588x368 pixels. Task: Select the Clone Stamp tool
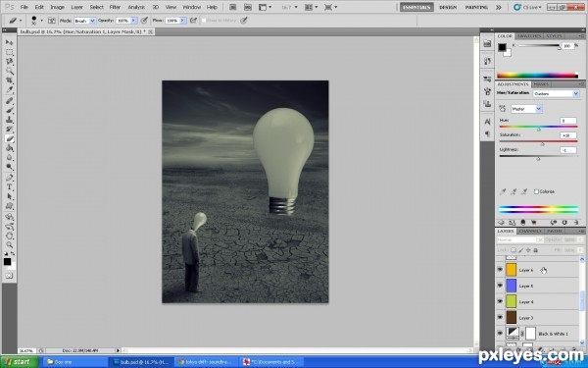tap(10, 120)
